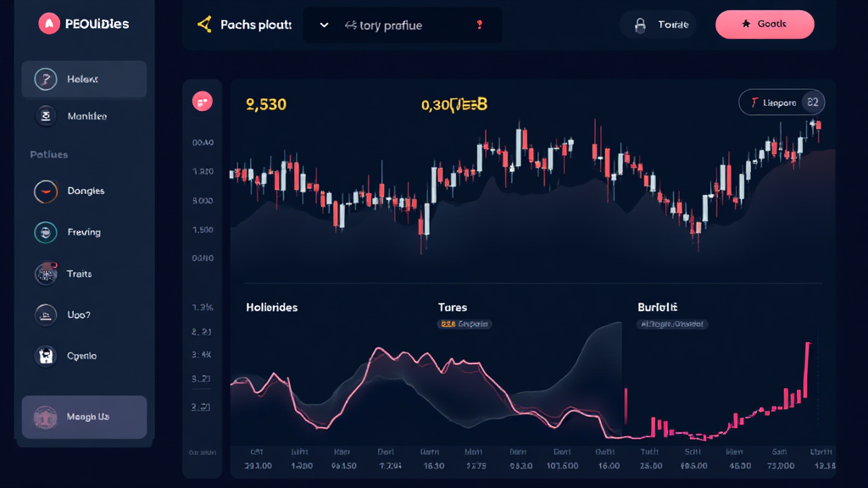Select the Holierides section label
The image size is (868, 488).
271,308
